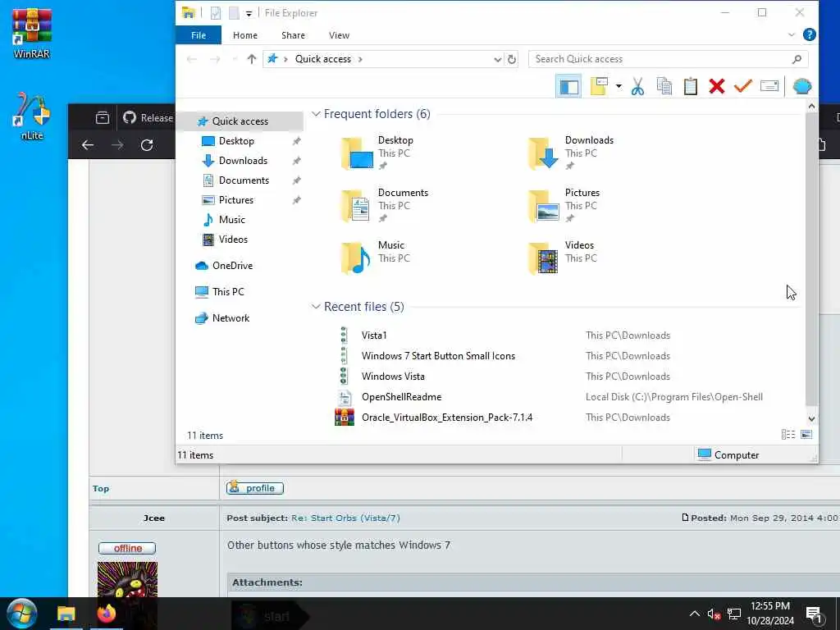Select the Videos folder in Frequent folders
The width and height of the screenshot is (840, 630).
point(561,258)
